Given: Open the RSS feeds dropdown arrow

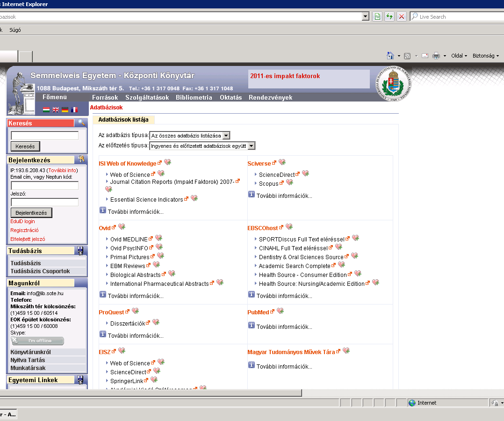Looking at the screenshot, I should [416, 56].
